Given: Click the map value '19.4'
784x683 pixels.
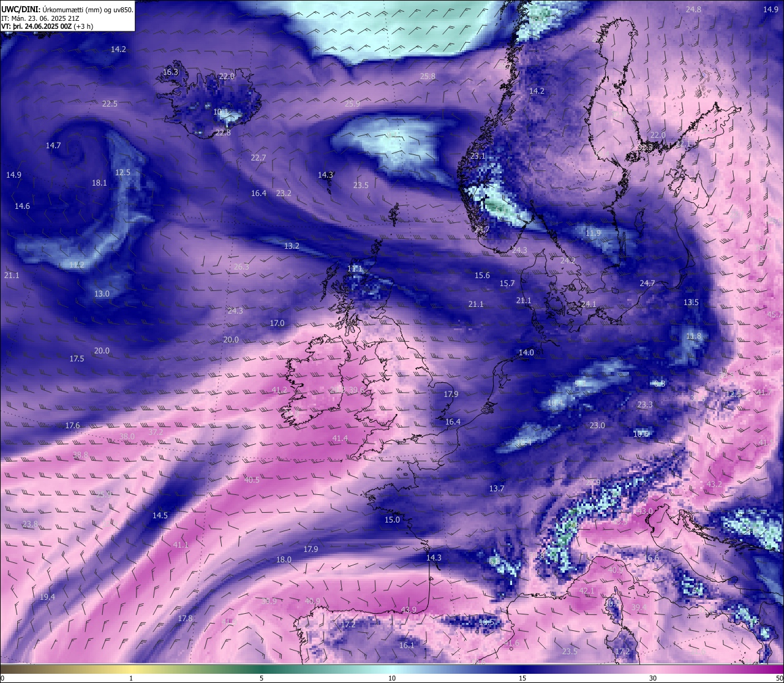Looking at the screenshot, I should (x=47, y=597).
